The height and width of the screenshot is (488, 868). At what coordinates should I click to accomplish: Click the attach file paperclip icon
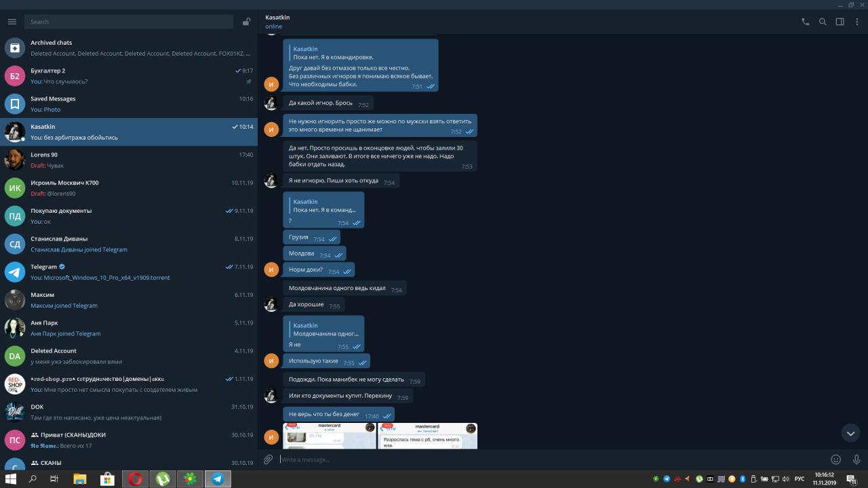pos(269,460)
